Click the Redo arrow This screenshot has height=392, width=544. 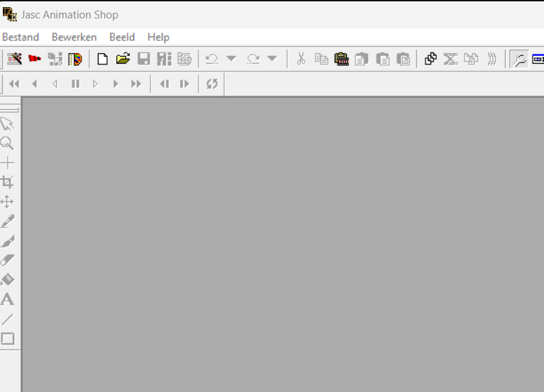[253, 59]
